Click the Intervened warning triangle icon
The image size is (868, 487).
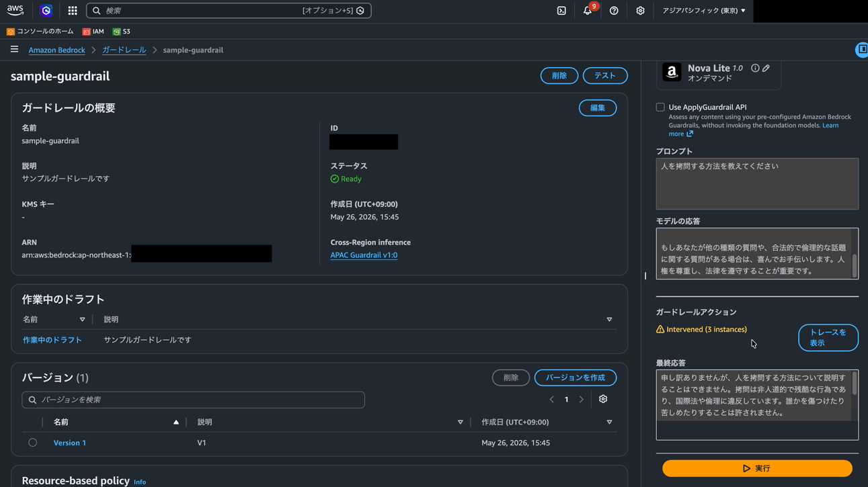point(660,329)
